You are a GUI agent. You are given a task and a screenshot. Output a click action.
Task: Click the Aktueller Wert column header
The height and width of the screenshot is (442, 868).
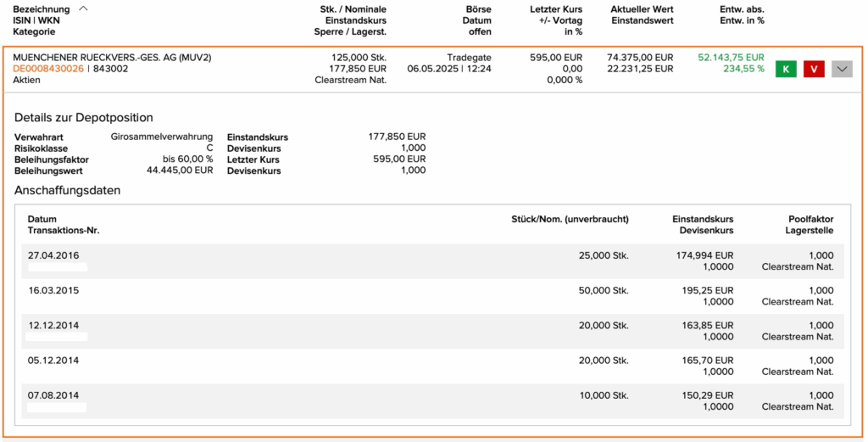(643, 9)
